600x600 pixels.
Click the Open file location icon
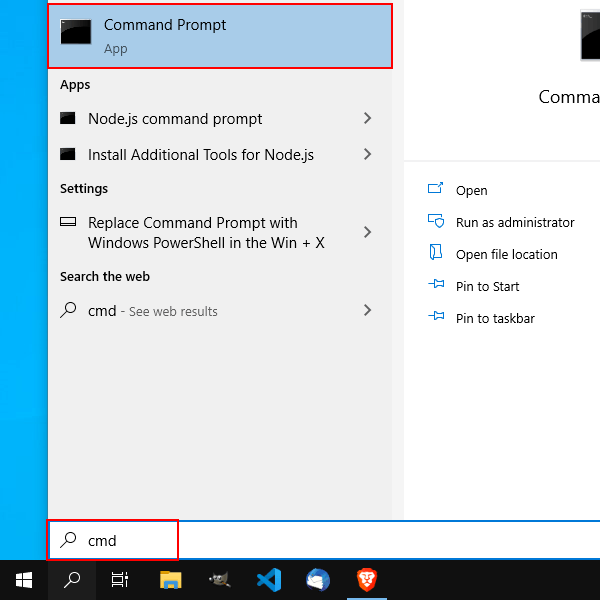pos(436,252)
